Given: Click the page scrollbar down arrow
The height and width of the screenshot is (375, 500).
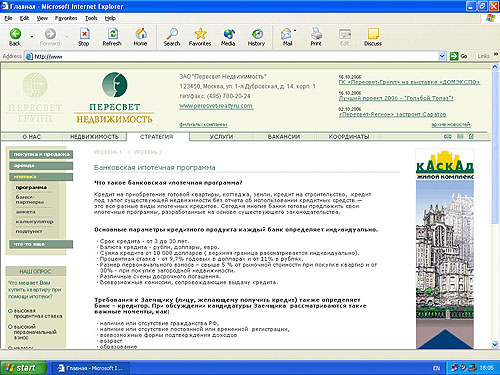Looking at the screenshot, I should 495,344.
